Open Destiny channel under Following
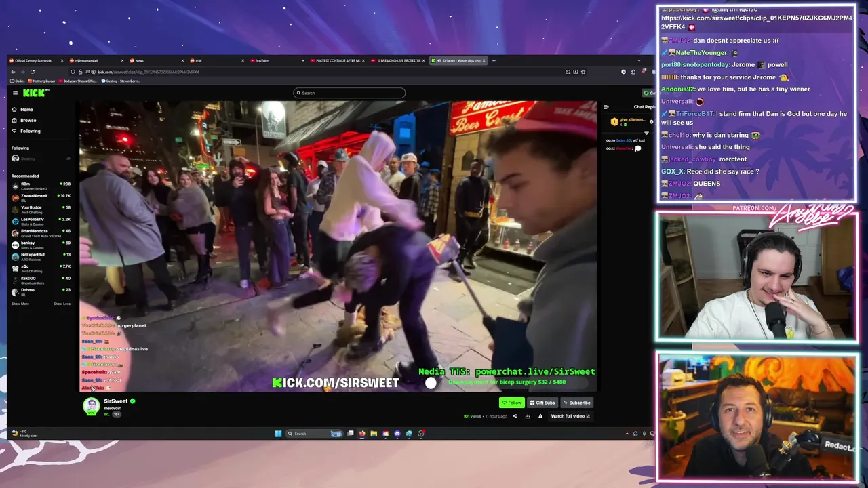The image size is (868, 488). [x=41, y=159]
